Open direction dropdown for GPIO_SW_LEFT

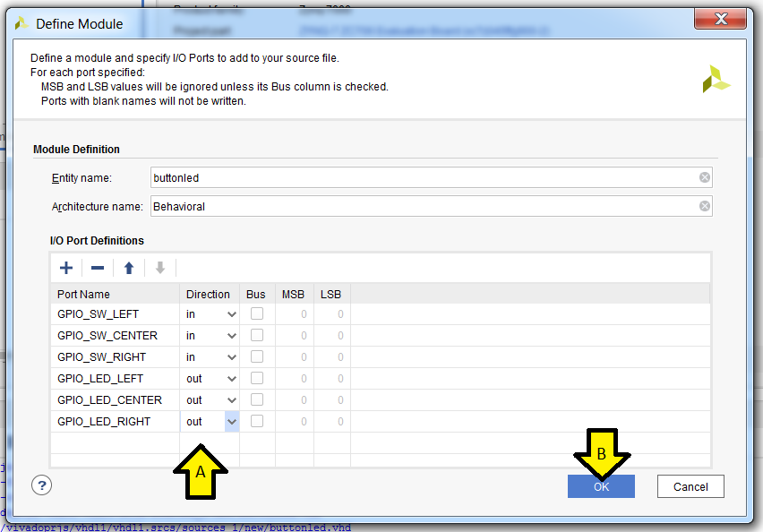232,314
